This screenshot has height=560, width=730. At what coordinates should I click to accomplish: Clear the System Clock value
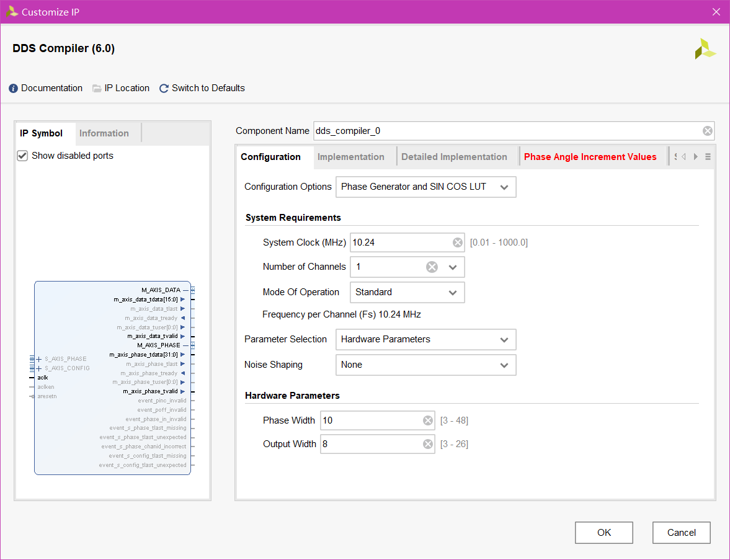coord(458,242)
